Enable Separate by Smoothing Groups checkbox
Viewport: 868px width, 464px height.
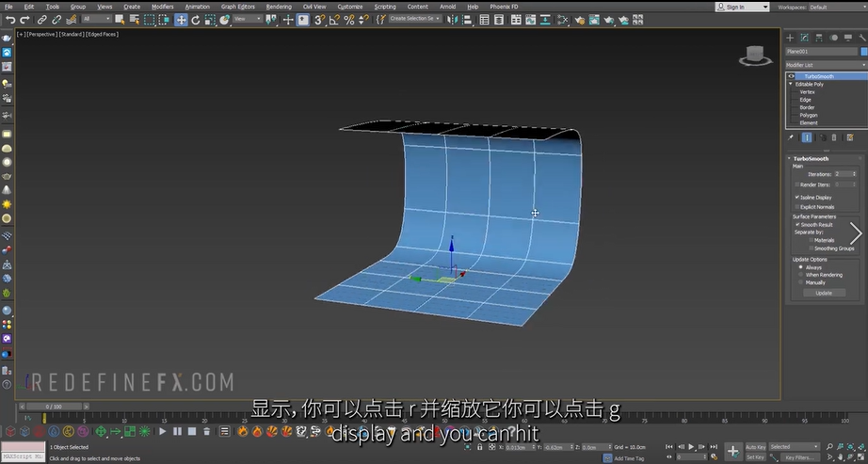click(811, 248)
